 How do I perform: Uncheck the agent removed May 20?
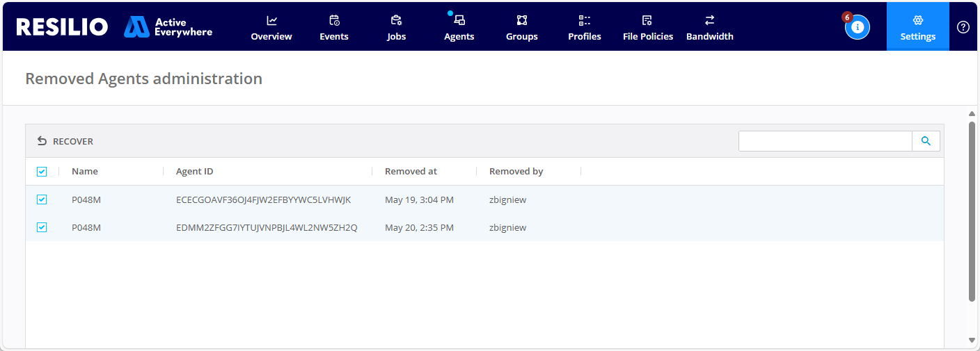pyautogui.click(x=42, y=227)
